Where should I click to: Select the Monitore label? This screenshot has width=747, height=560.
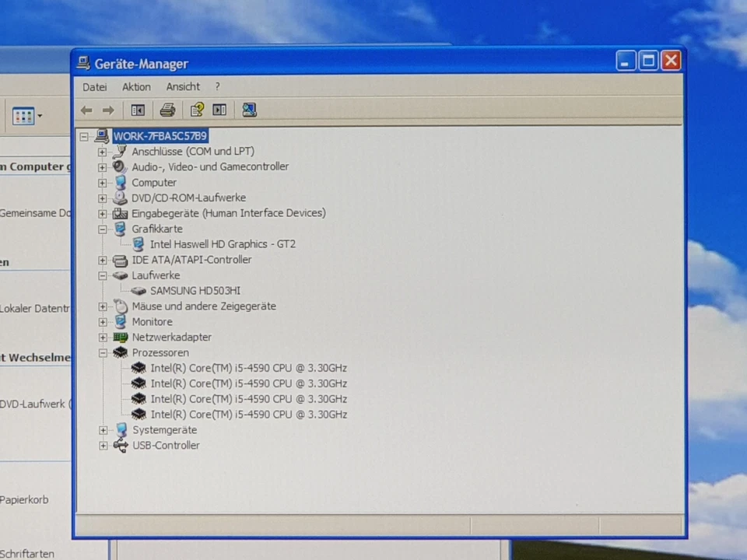point(153,322)
